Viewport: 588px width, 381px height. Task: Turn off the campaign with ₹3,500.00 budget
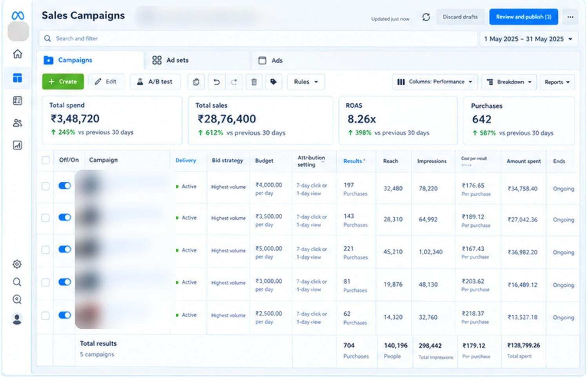point(65,217)
